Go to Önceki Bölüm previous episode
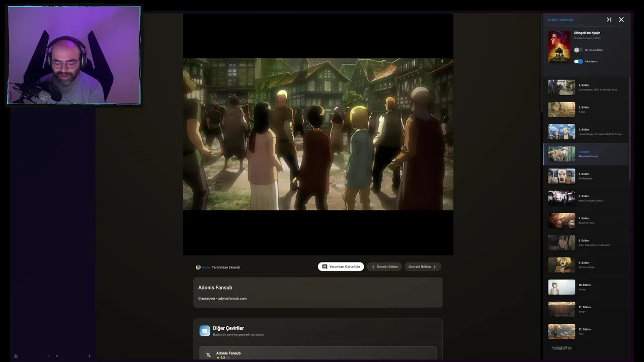The width and height of the screenshot is (644, 362). click(x=384, y=266)
